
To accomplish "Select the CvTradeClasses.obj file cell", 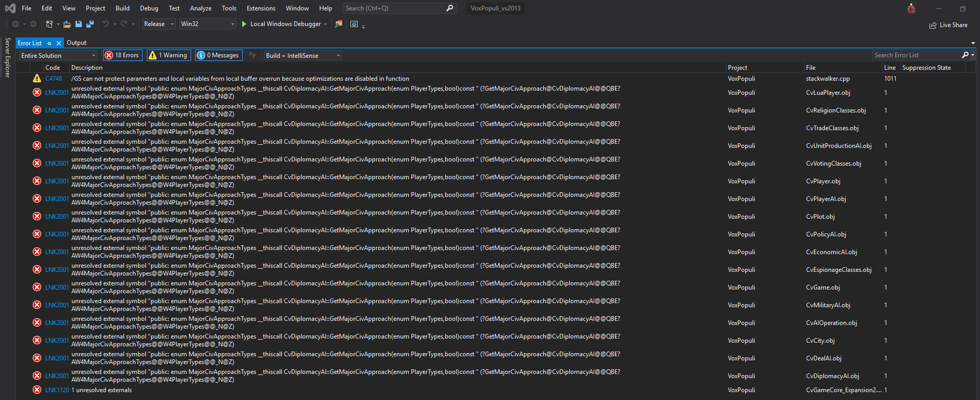I will tap(832, 128).
